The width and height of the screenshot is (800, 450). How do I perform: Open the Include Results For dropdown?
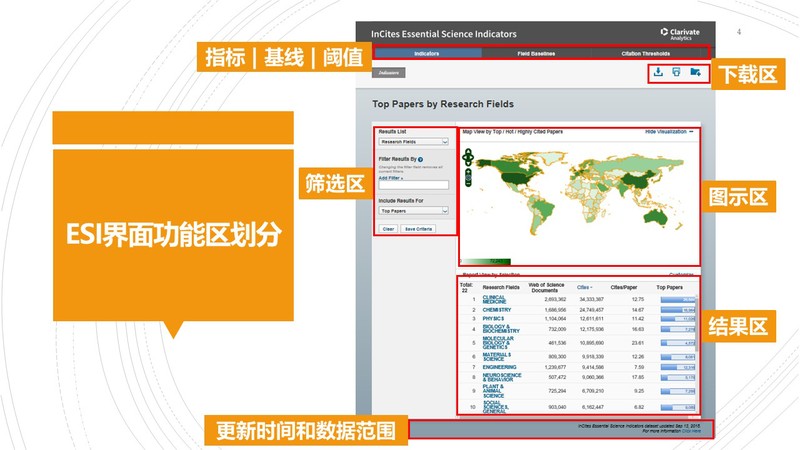pyautogui.click(x=413, y=212)
